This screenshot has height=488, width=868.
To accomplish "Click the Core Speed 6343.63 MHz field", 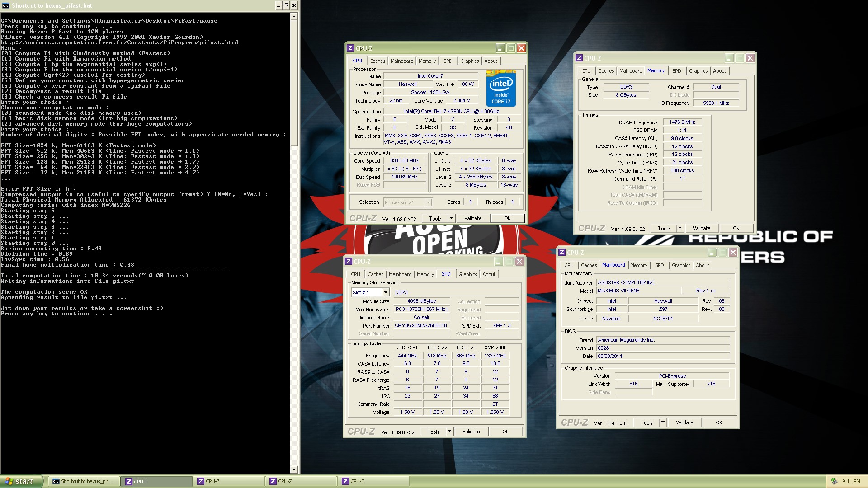I will pyautogui.click(x=405, y=161).
